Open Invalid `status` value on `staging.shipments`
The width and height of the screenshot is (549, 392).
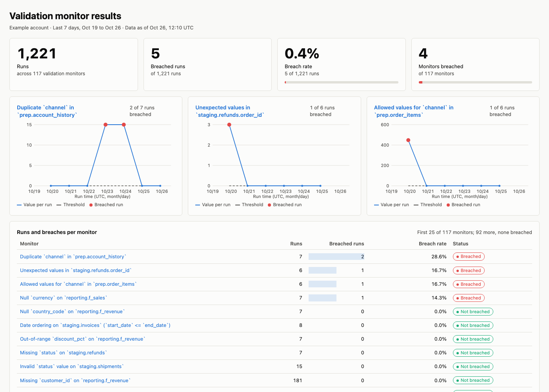point(72,367)
